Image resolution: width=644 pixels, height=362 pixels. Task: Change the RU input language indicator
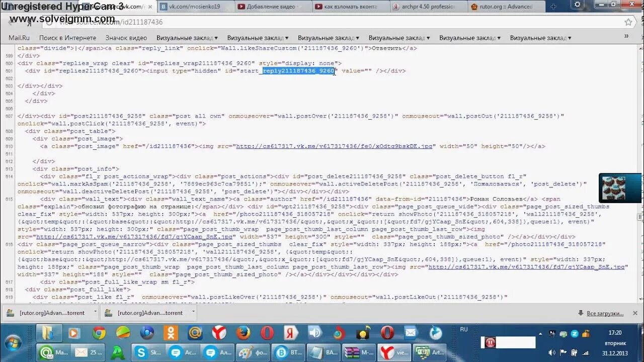(x=463, y=329)
